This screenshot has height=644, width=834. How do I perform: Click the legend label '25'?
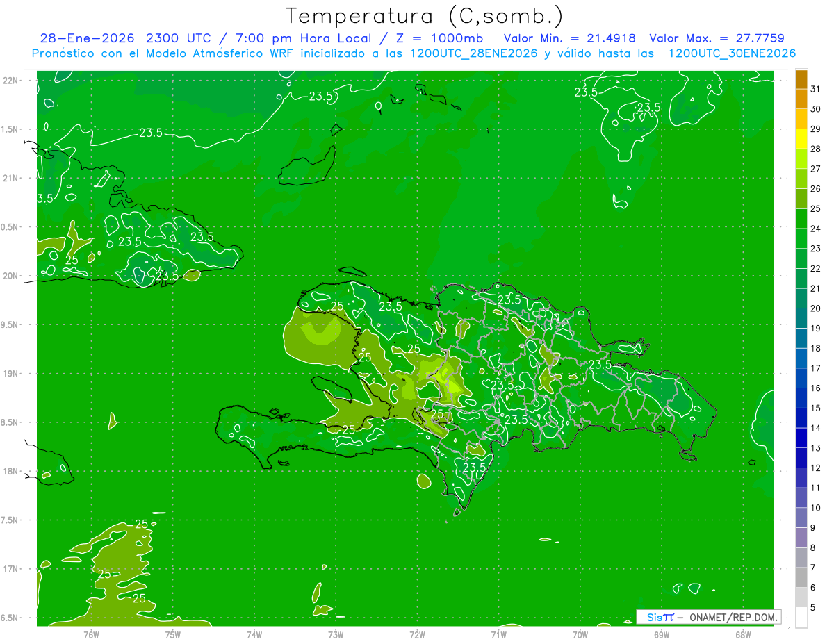tap(816, 208)
